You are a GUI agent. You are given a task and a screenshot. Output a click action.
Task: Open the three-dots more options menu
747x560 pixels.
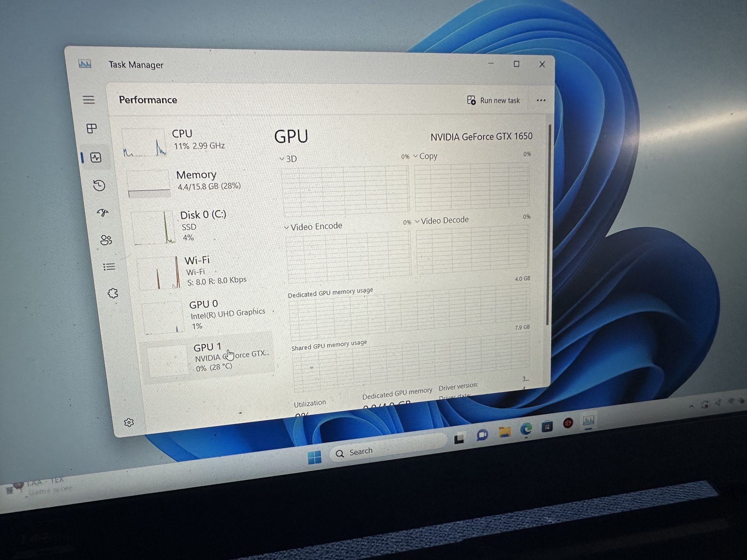(x=541, y=100)
